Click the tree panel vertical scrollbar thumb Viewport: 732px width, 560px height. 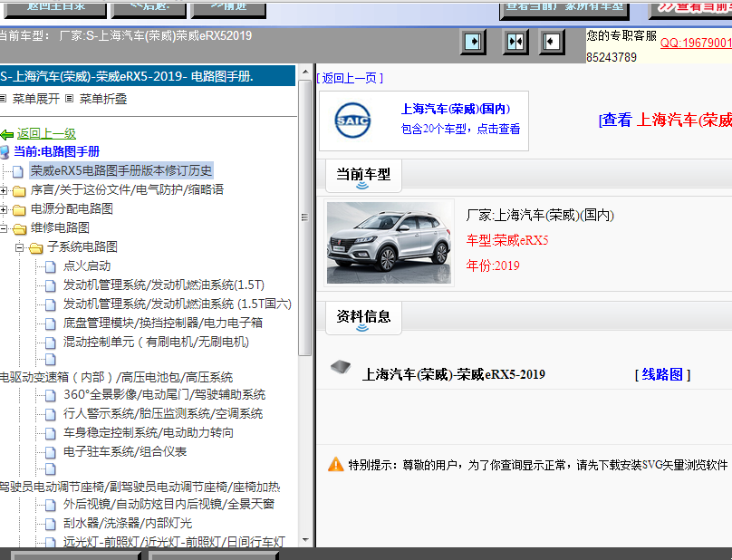(x=304, y=217)
